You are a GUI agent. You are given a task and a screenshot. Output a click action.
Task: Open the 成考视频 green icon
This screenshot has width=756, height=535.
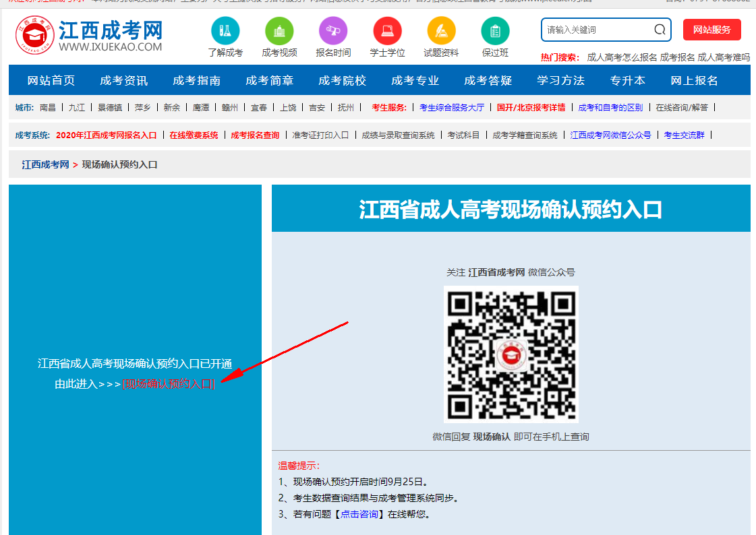(x=279, y=31)
